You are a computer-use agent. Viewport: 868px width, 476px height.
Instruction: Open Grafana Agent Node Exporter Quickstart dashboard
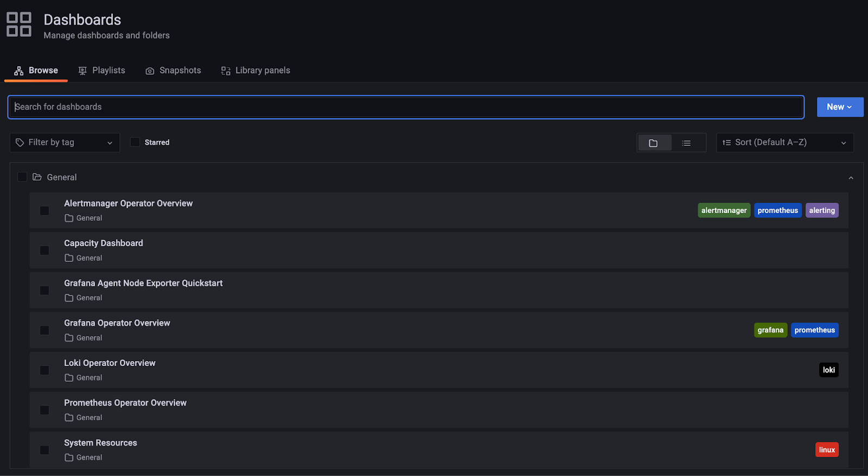tap(143, 283)
